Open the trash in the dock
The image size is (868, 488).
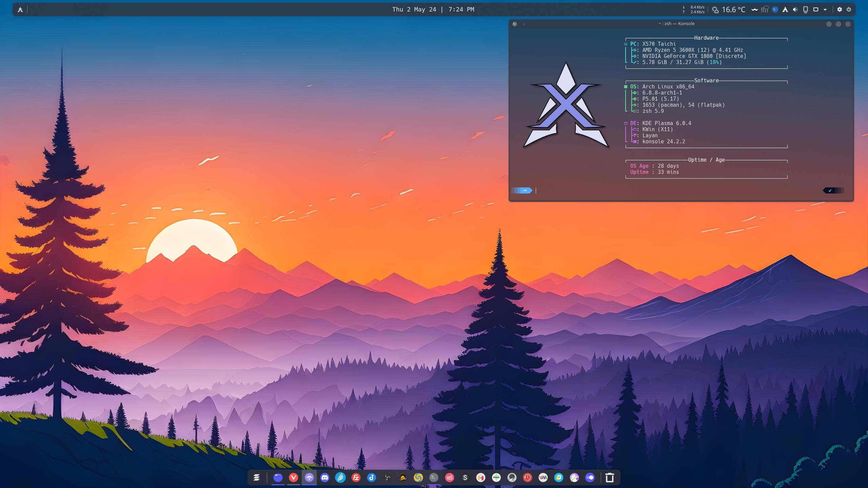click(610, 478)
